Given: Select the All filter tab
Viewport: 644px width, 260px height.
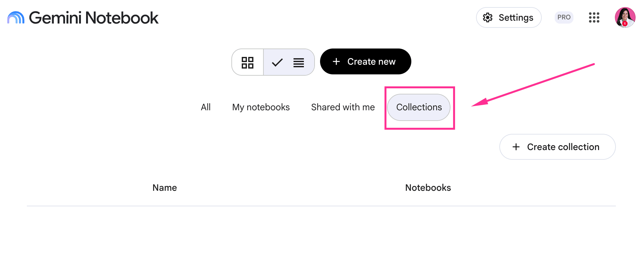Looking at the screenshot, I should tap(205, 107).
